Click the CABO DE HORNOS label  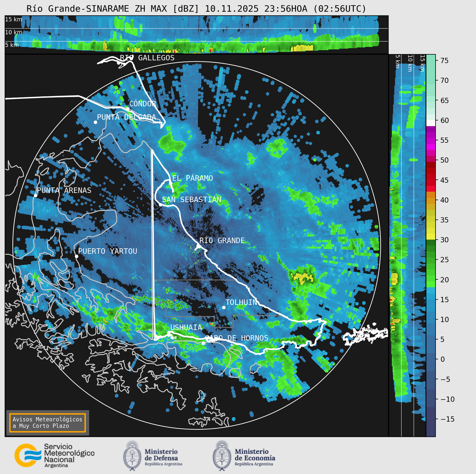point(237,338)
